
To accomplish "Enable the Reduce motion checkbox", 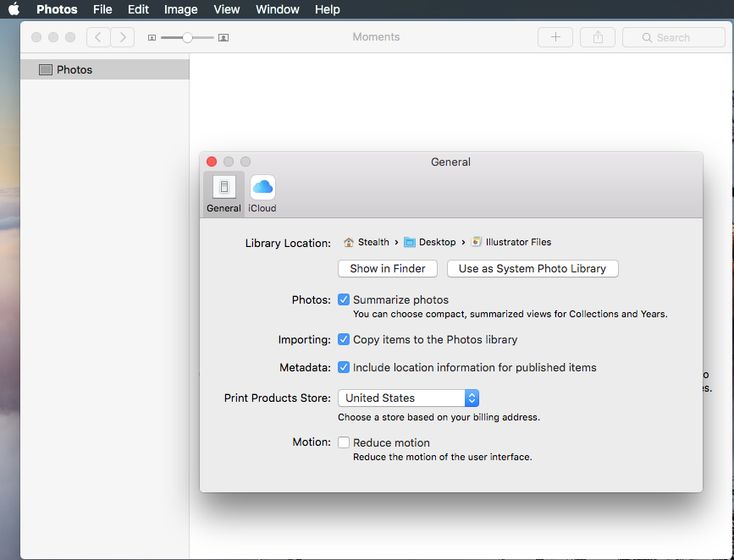I will pos(344,442).
